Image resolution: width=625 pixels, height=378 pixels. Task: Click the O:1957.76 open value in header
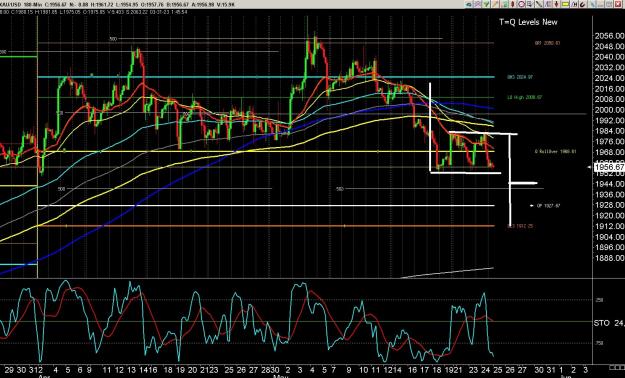pyautogui.click(x=152, y=4)
